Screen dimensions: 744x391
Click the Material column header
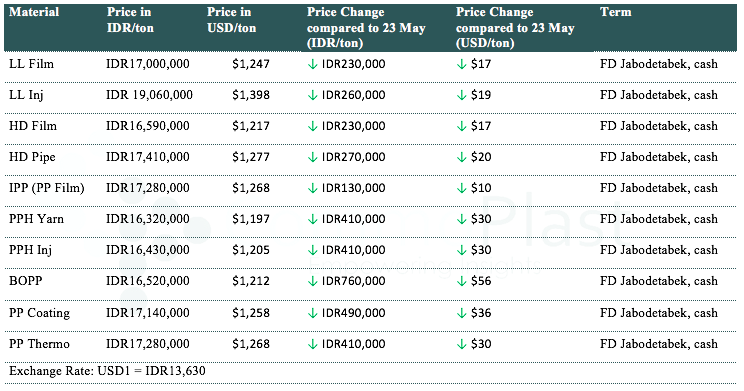(34, 12)
